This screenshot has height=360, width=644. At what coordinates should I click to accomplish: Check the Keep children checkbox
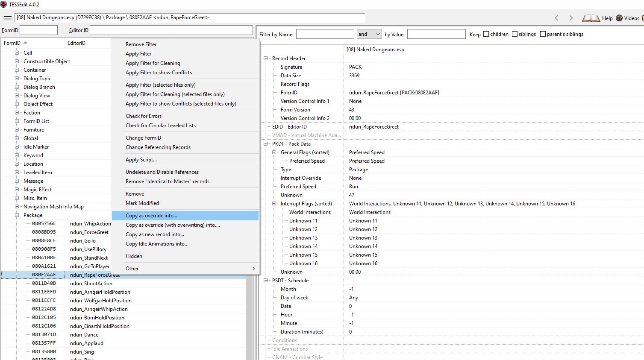point(486,34)
